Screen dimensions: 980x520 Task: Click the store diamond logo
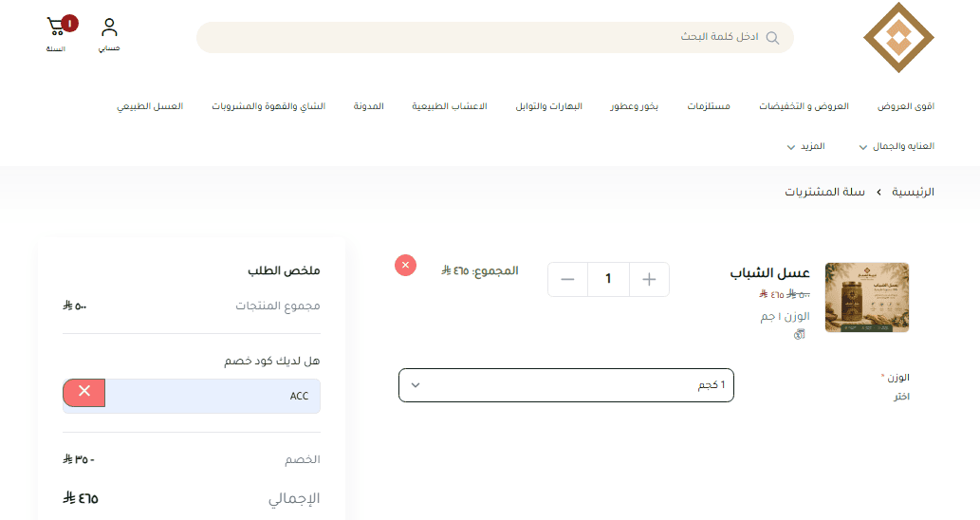(898, 38)
